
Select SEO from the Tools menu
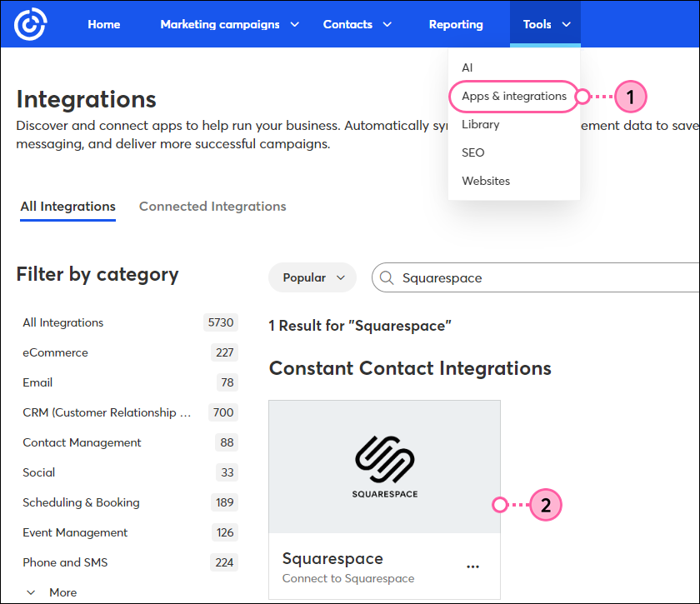[472, 152]
